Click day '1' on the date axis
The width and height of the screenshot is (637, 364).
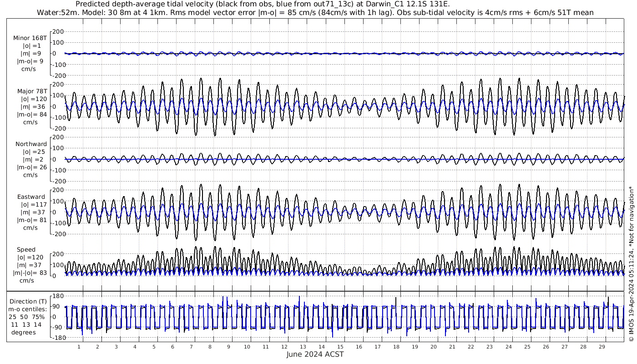[79, 347]
